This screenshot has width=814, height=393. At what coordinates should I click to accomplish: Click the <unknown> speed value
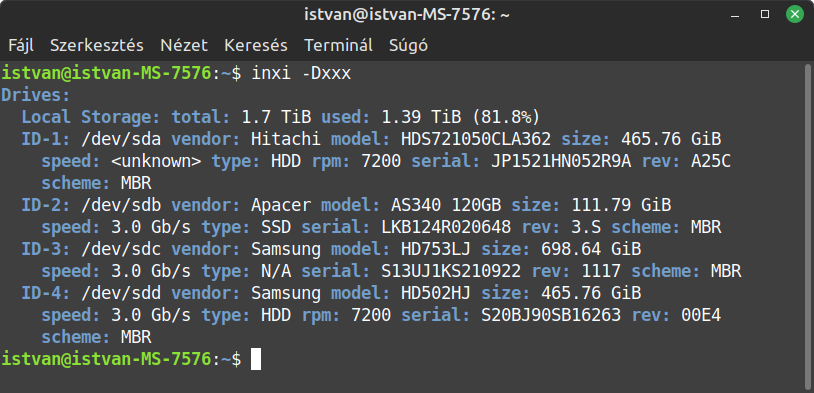coord(156,161)
